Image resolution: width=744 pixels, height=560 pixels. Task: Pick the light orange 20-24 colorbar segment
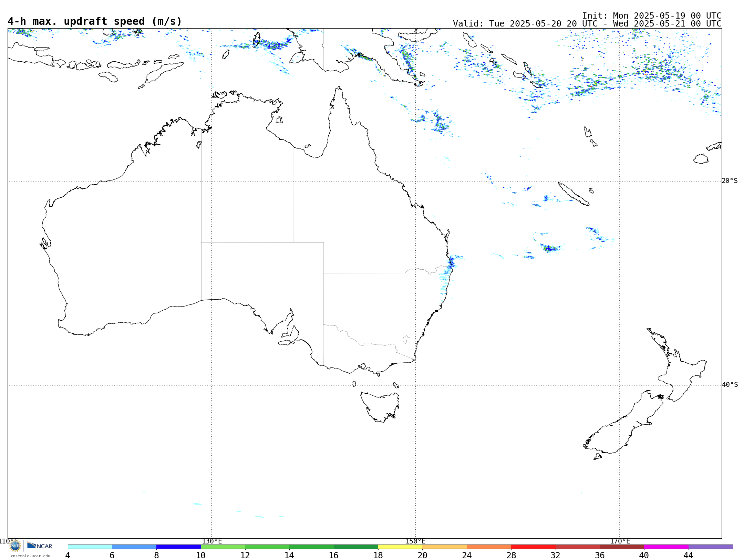tap(445, 547)
